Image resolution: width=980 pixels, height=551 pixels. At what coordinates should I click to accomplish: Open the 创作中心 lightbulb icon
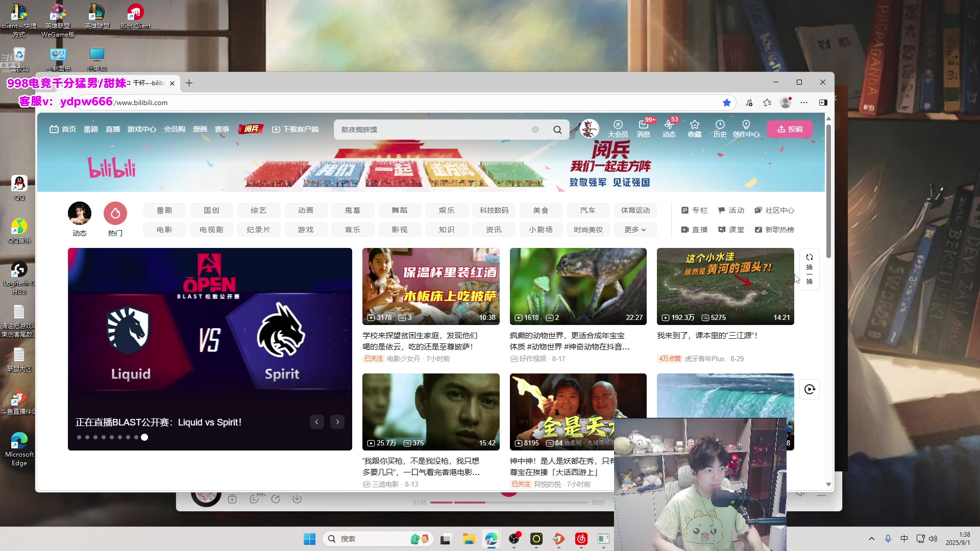pyautogui.click(x=746, y=129)
